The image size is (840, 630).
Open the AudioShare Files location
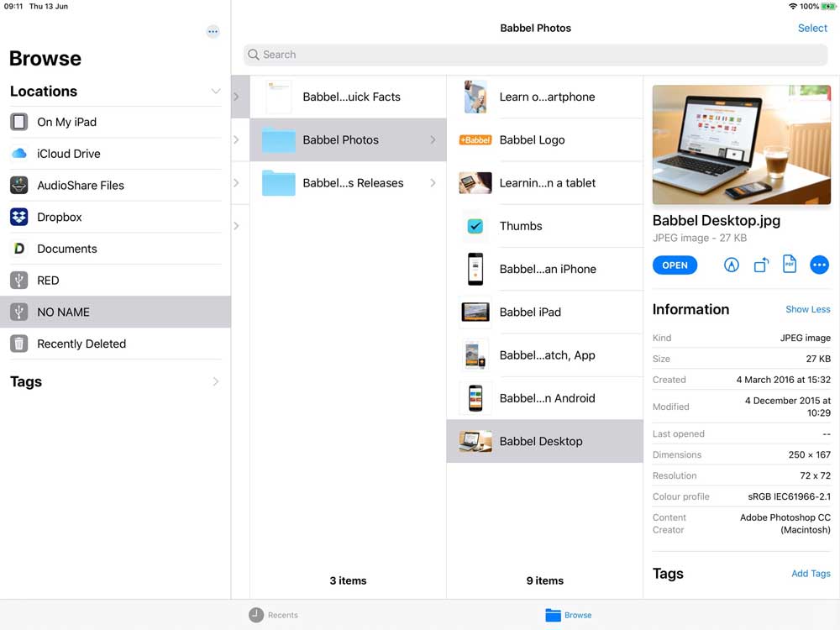115,185
